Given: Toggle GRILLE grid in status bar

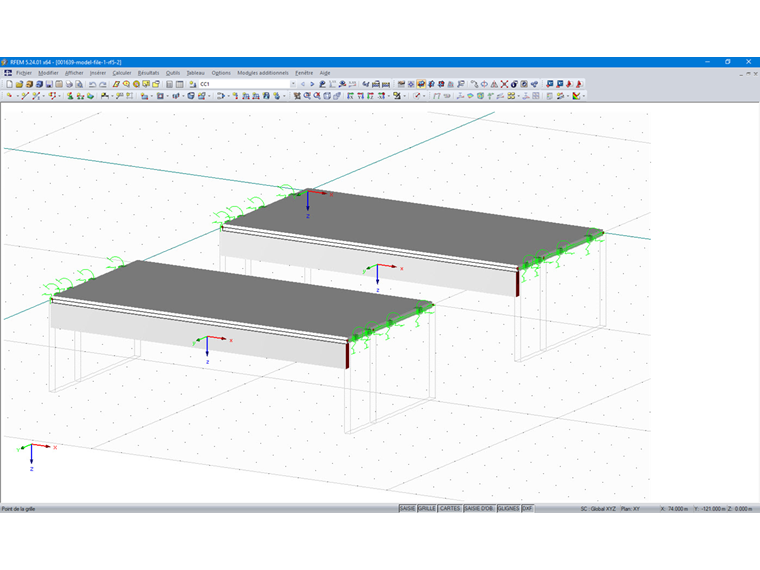Looking at the screenshot, I should point(427,508).
